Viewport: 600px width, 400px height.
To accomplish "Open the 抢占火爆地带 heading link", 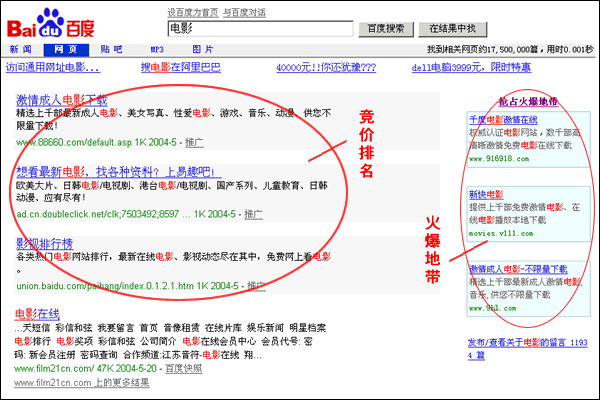I will pyautogui.click(x=528, y=101).
